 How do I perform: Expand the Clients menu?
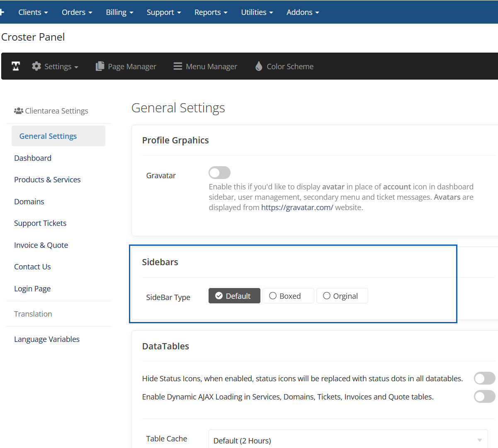click(33, 12)
